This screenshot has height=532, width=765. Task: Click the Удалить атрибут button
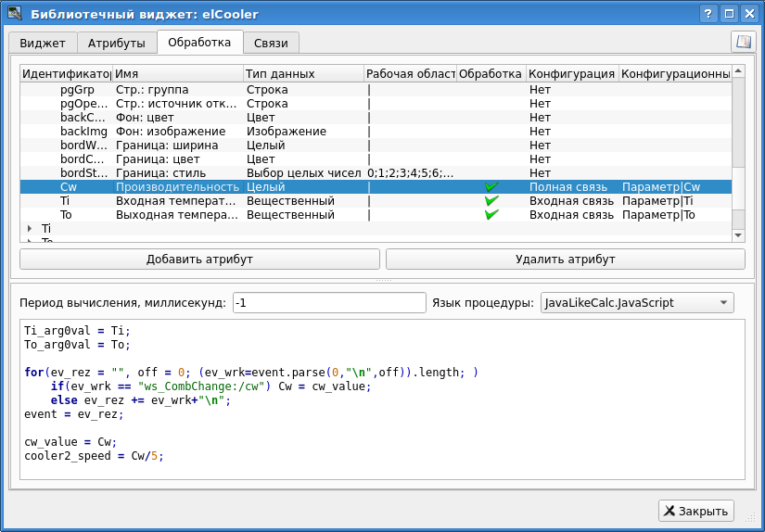(566, 259)
